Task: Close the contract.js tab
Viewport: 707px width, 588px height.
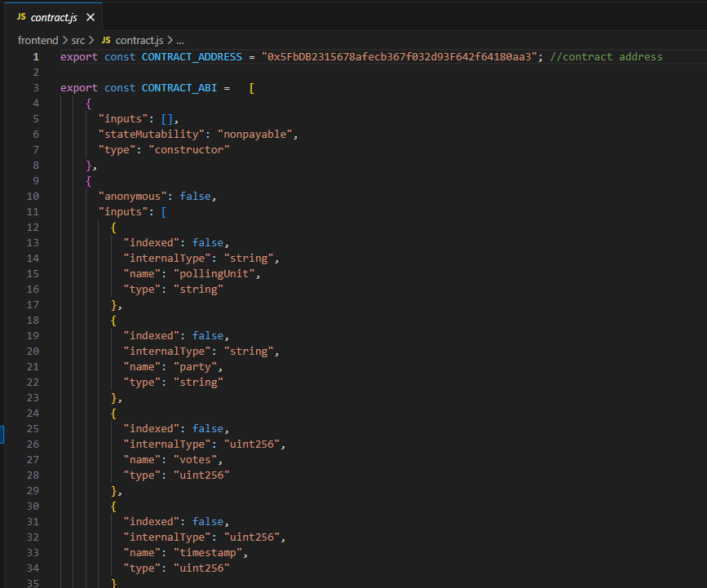Action: click(x=91, y=17)
